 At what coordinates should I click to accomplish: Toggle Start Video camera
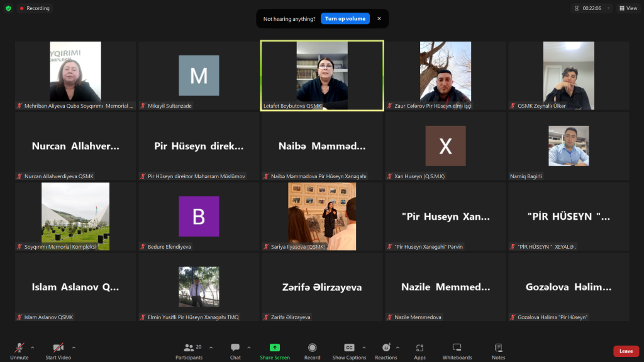[58, 351]
